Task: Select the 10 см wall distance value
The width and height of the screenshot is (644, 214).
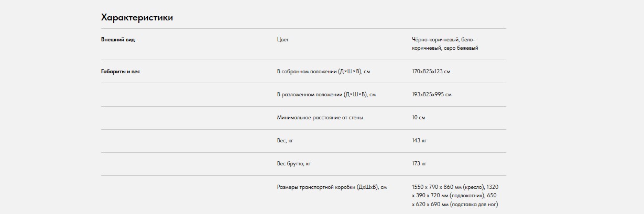Action: point(418,118)
